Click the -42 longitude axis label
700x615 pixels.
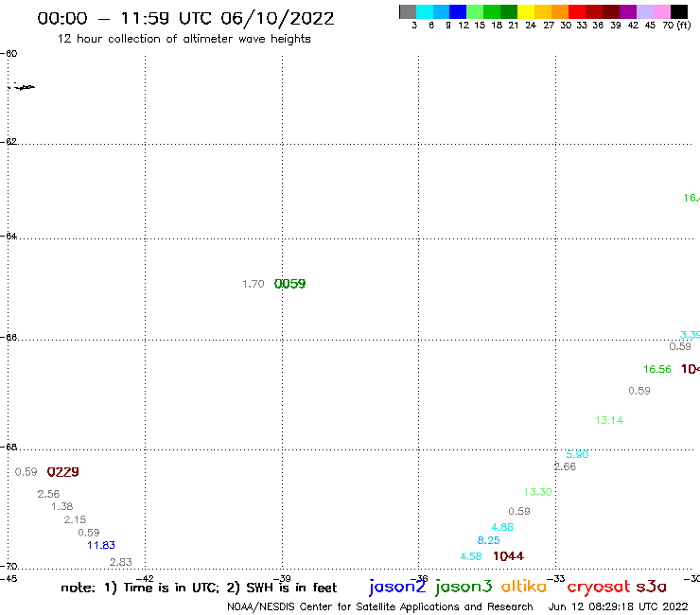coord(146,579)
